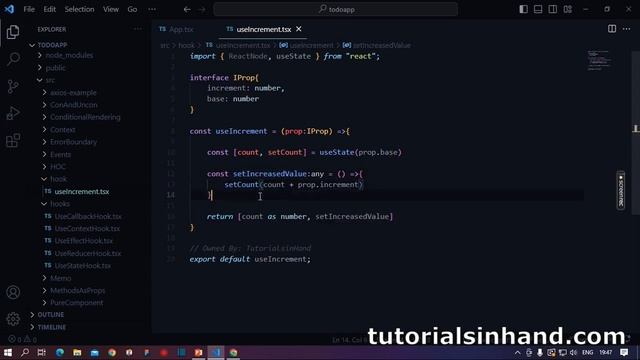Launch Microsoft Edge from taskbar
The width and height of the screenshot is (640, 360).
(x=60, y=352)
